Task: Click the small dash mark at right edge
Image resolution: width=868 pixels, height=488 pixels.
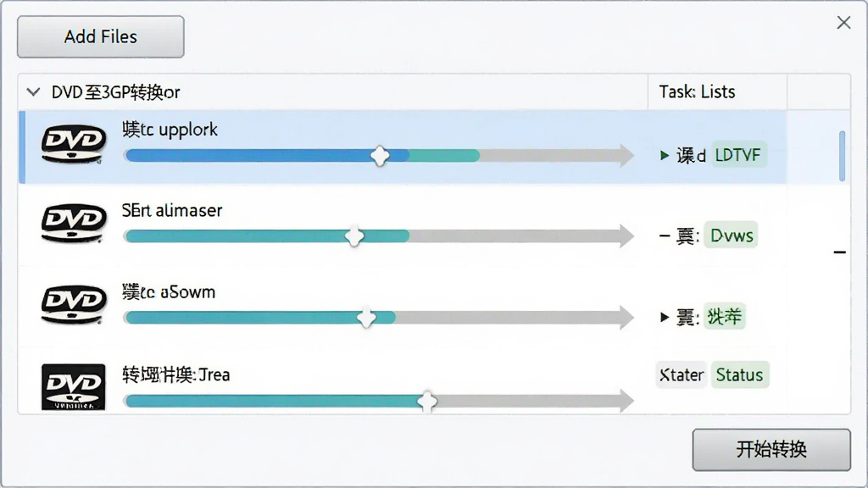Action: [840, 252]
